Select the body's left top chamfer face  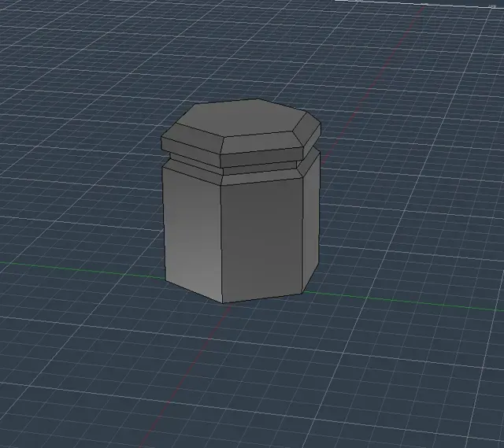click(x=192, y=172)
